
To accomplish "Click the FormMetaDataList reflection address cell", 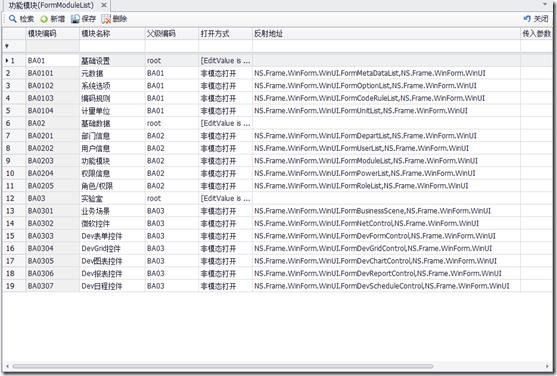I will point(386,73).
